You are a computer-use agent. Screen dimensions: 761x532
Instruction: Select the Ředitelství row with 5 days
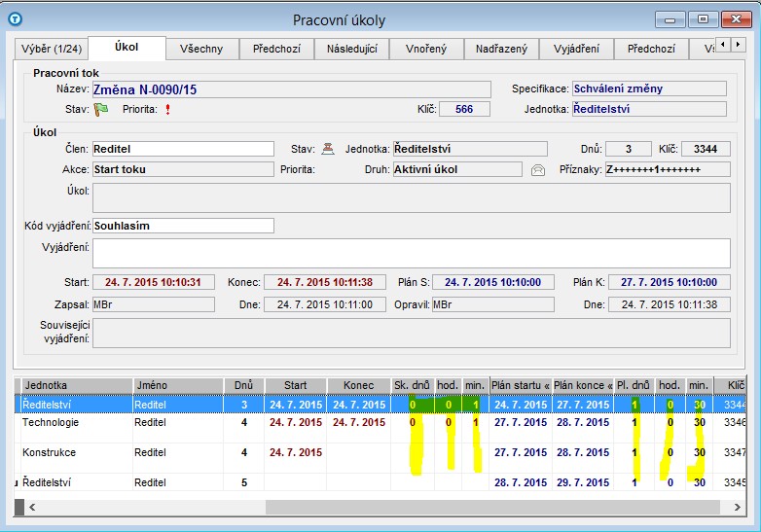pos(380,482)
